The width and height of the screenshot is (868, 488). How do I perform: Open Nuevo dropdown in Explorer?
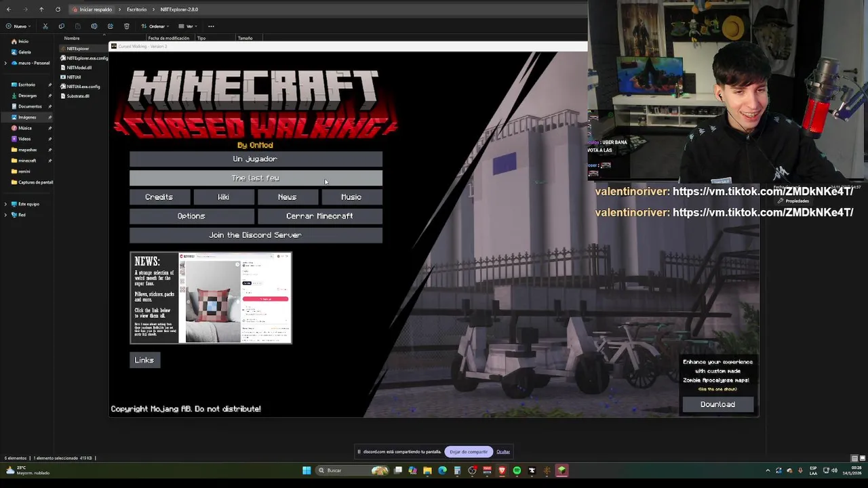pos(19,26)
